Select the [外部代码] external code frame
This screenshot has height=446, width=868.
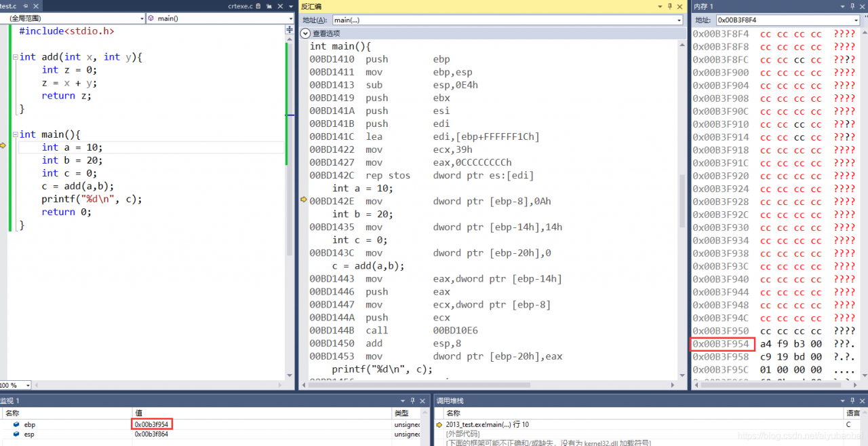click(x=464, y=434)
